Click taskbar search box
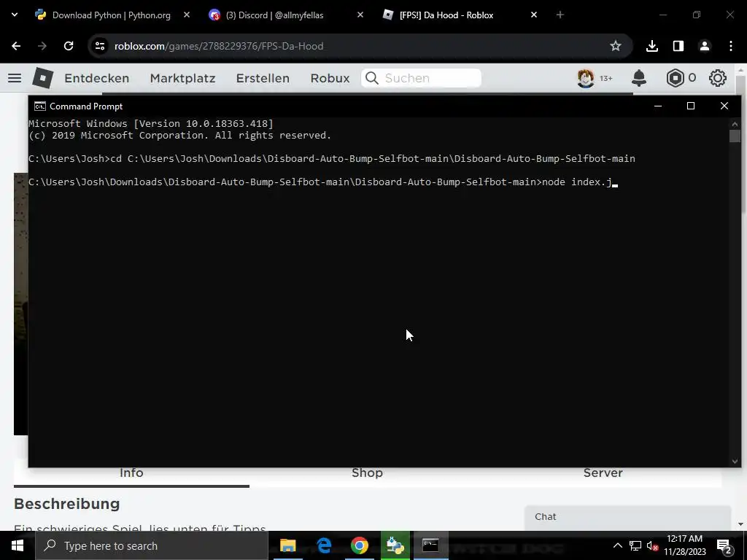747x560 pixels. [x=152, y=545]
